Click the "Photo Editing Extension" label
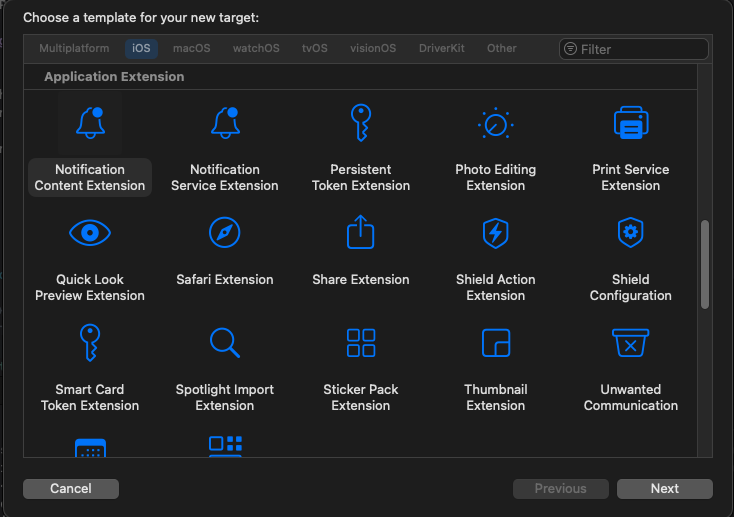Viewport: 734px width, 517px height. coord(496,177)
